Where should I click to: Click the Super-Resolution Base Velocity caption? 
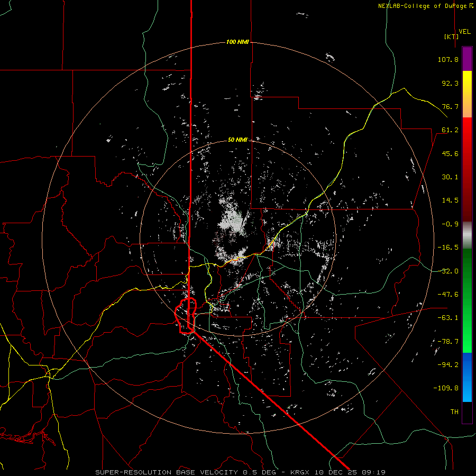click(240, 472)
